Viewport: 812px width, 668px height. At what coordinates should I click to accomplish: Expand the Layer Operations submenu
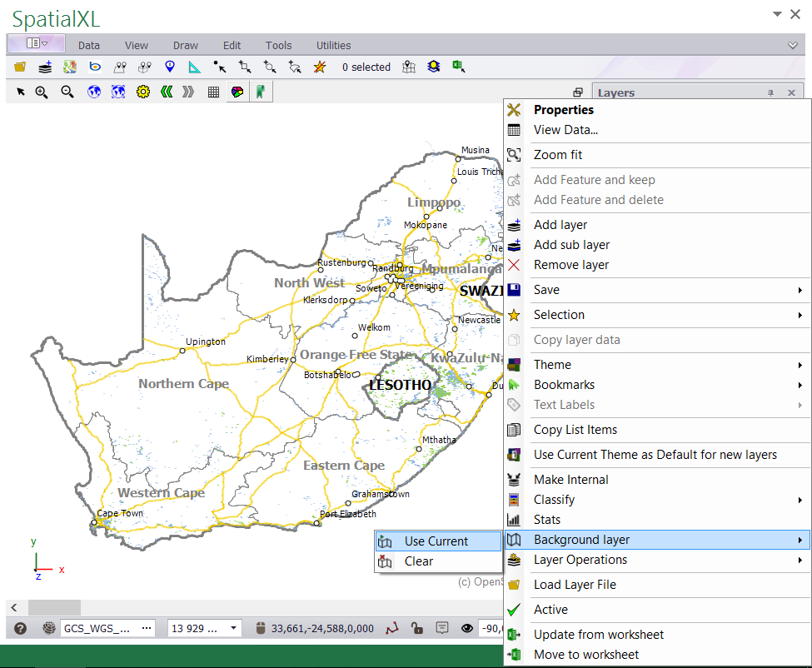(x=580, y=560)
